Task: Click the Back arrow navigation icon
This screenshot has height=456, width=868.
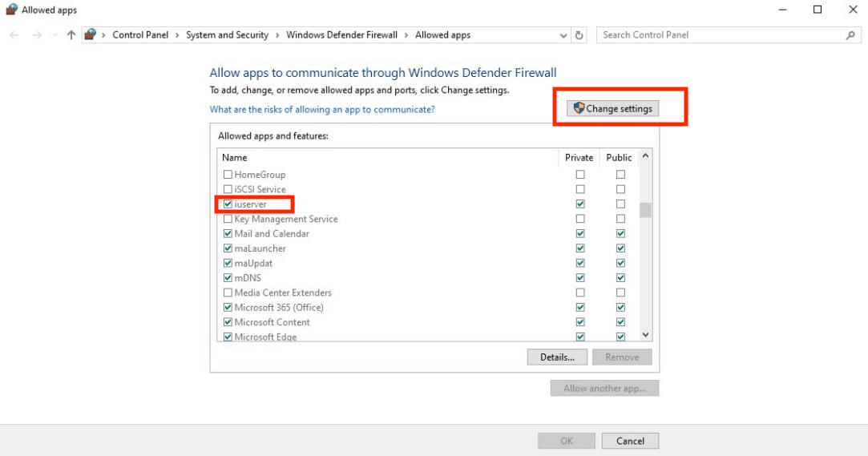Action: pyautogui.click(x=14, y=35)
